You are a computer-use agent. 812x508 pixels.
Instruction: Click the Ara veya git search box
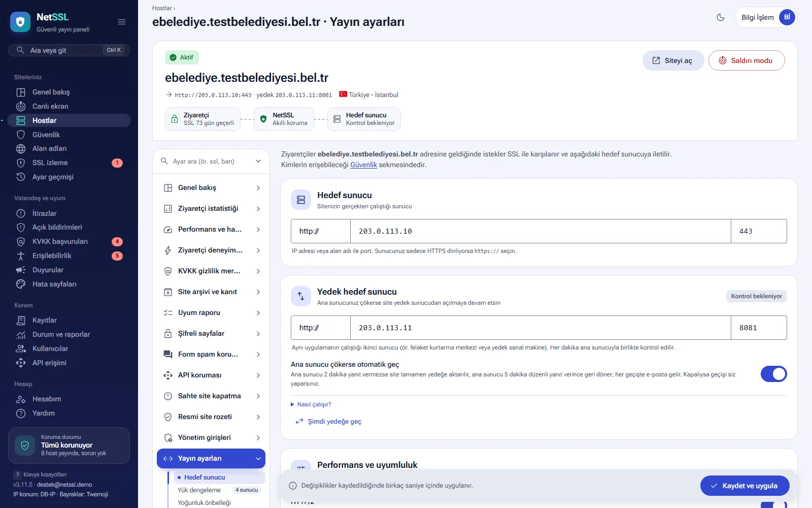coord(69,50)
